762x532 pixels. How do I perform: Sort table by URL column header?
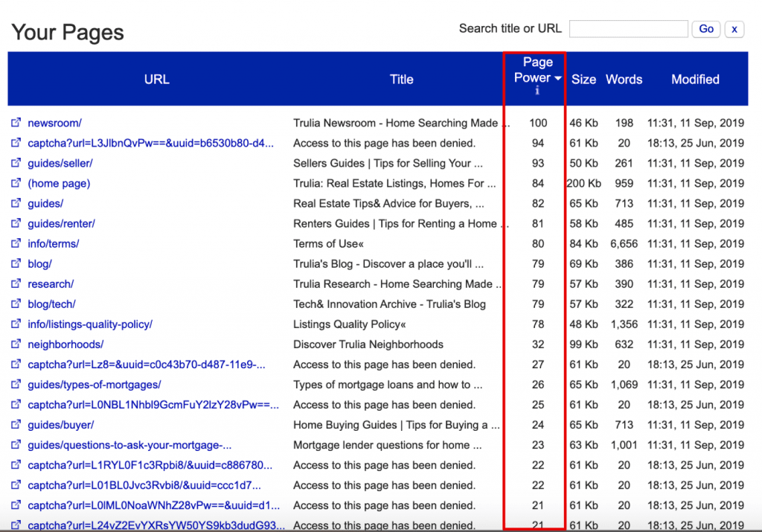pyautogui.click(x=156, y=79)
